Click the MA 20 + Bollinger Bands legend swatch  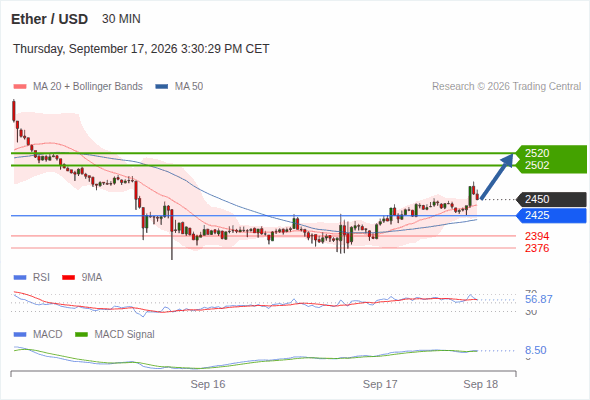[20, 87]
